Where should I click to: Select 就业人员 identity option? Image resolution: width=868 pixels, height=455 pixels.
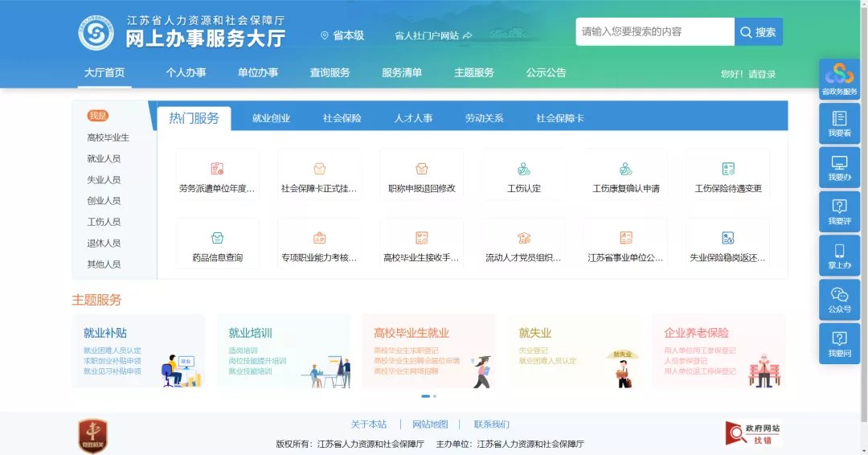click(104, 158)
